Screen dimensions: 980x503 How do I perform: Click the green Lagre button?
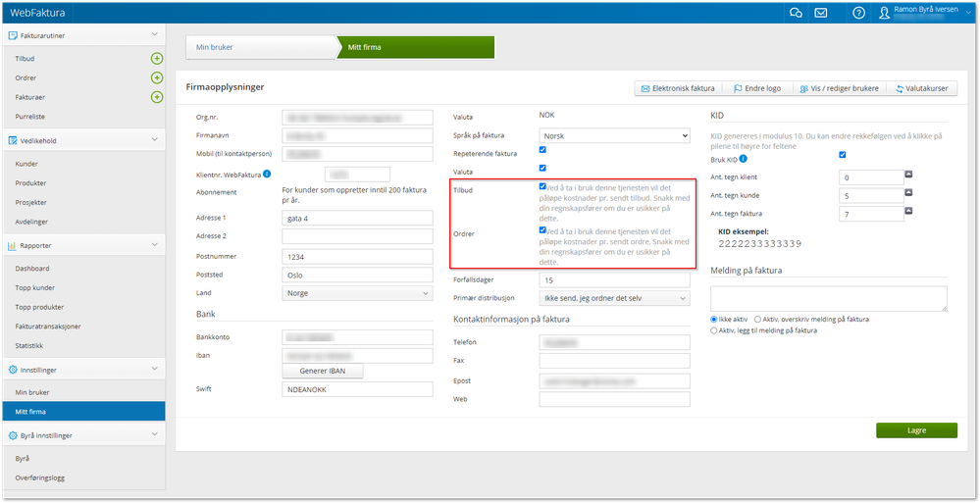coord(916,430)
